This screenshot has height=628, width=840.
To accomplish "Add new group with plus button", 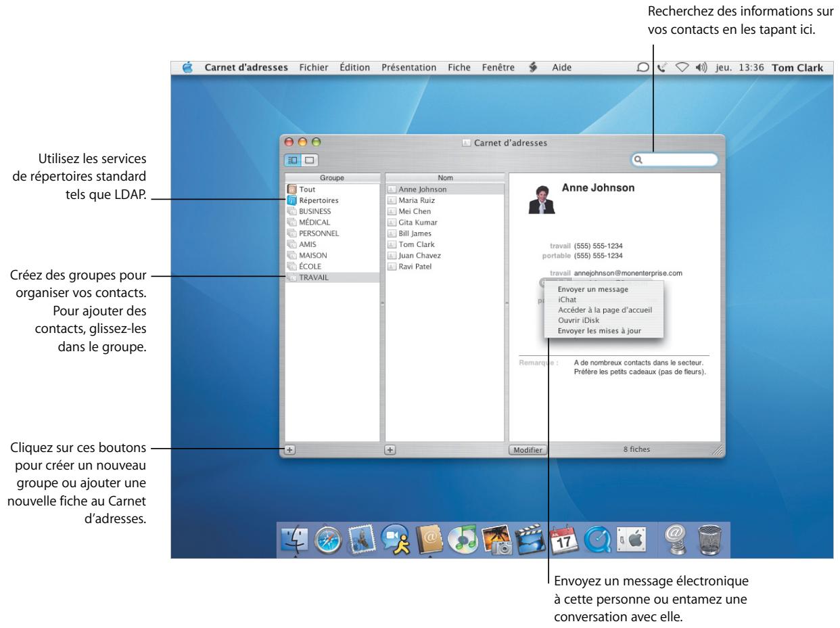I will point(289,449).
